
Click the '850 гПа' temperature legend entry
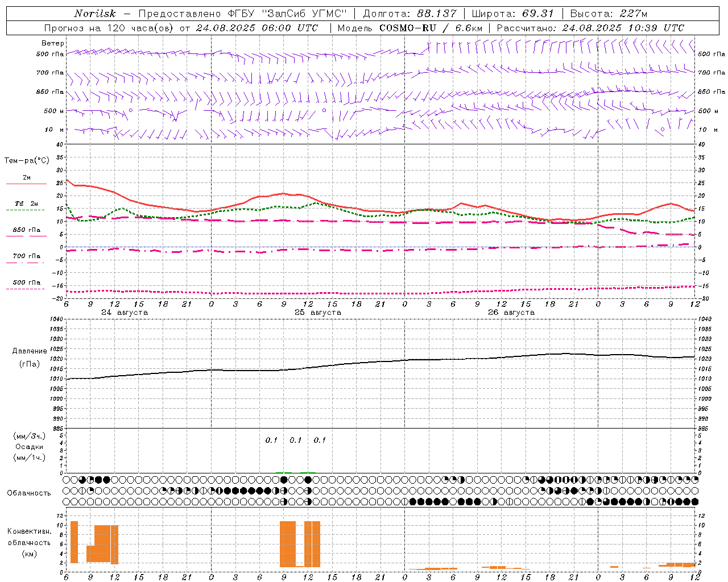(x=27, y=230)
